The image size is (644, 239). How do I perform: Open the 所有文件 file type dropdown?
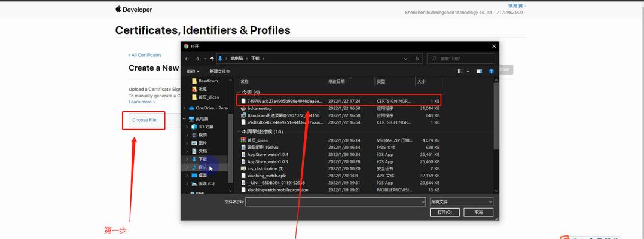(461, 201)
